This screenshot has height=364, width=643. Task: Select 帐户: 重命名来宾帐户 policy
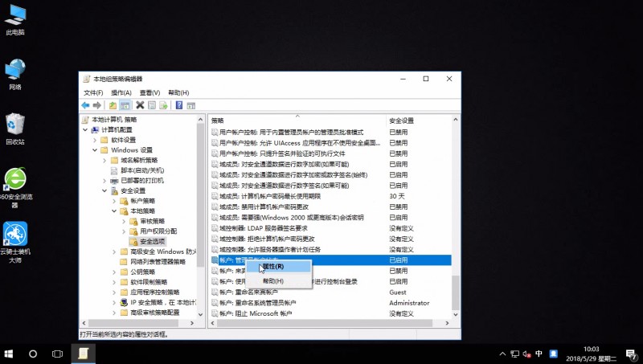coord(248,292)
